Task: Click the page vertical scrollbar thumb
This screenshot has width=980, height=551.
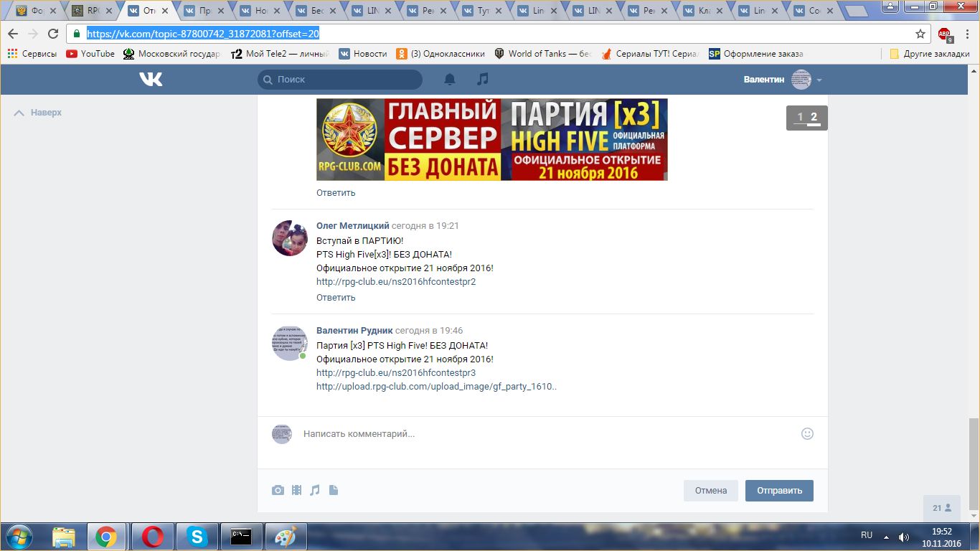Action: click(974, 463)
